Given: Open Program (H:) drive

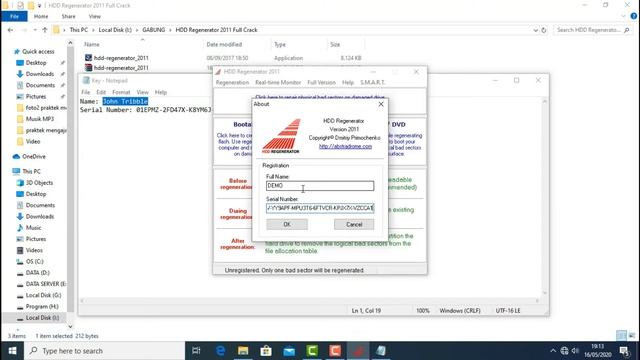Looking at the screenshot, I should 42,307.
